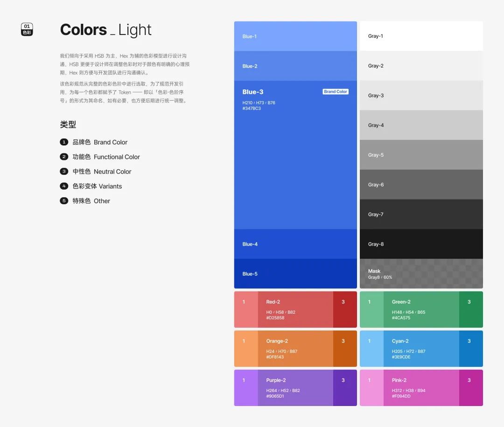This screenshot has width=504, height=427.
Task: Select the Gray-8 color swatch
Action: tap(421, 244)
